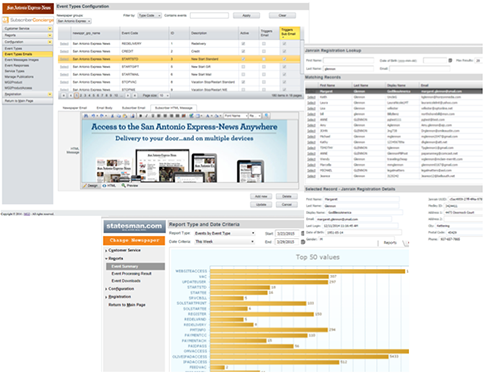
Task: Expand the Reports sidebar section in SubscriberConcierge
Action: (50, 35)
